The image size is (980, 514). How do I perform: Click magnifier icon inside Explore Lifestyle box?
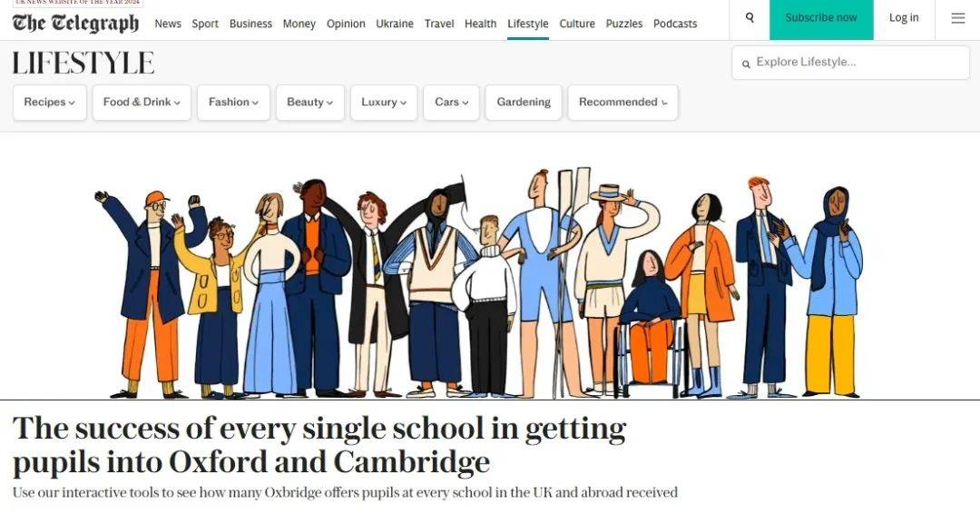click(x=746, y=64)
